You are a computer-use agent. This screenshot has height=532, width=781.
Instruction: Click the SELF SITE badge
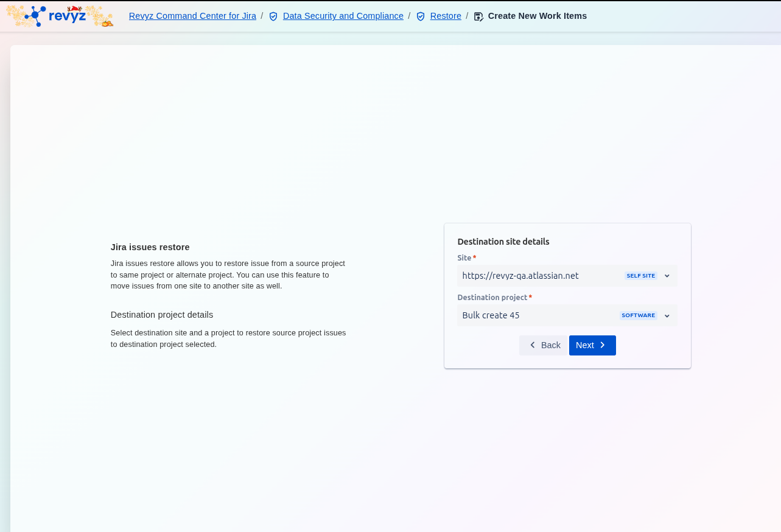point(640,276)
